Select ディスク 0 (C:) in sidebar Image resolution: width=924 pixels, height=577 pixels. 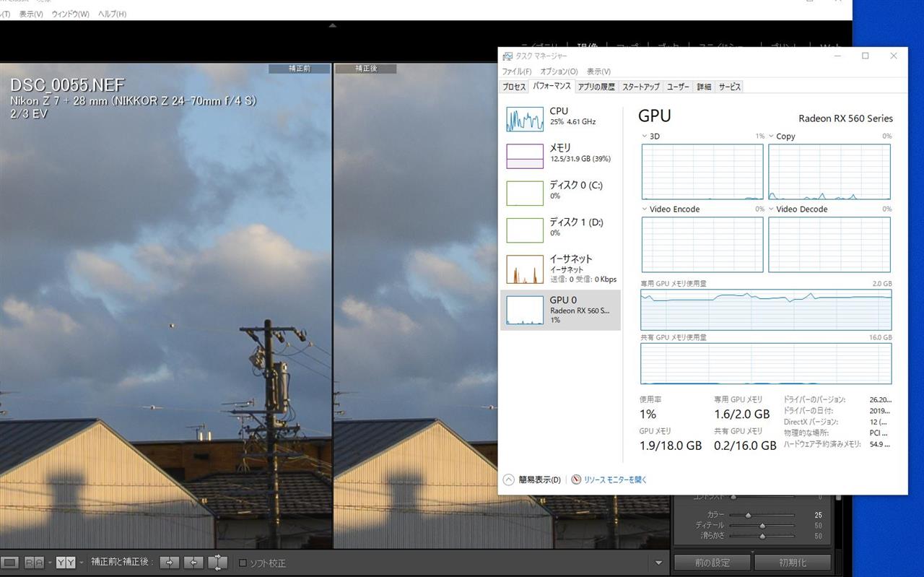[x=560, y=194]
